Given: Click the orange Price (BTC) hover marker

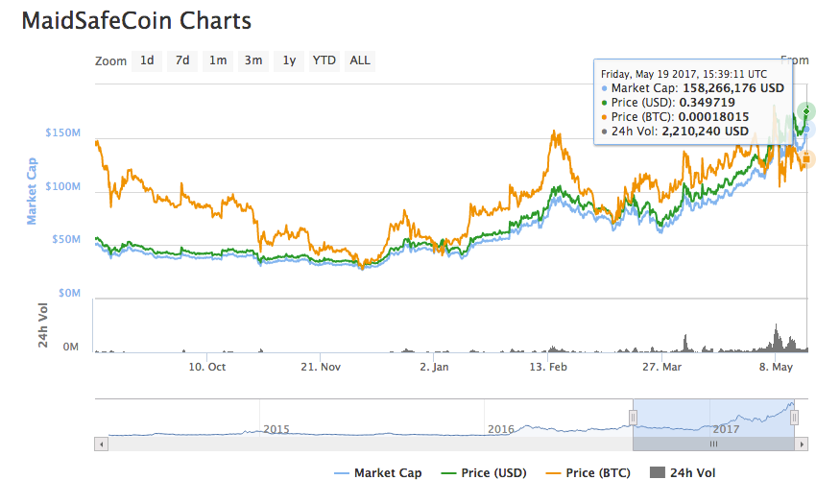Looking at the screenshot, I should tap(806, 158).
